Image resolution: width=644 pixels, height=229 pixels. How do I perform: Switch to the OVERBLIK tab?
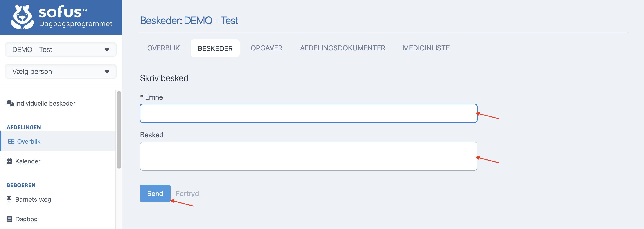[x=163, y=48]
